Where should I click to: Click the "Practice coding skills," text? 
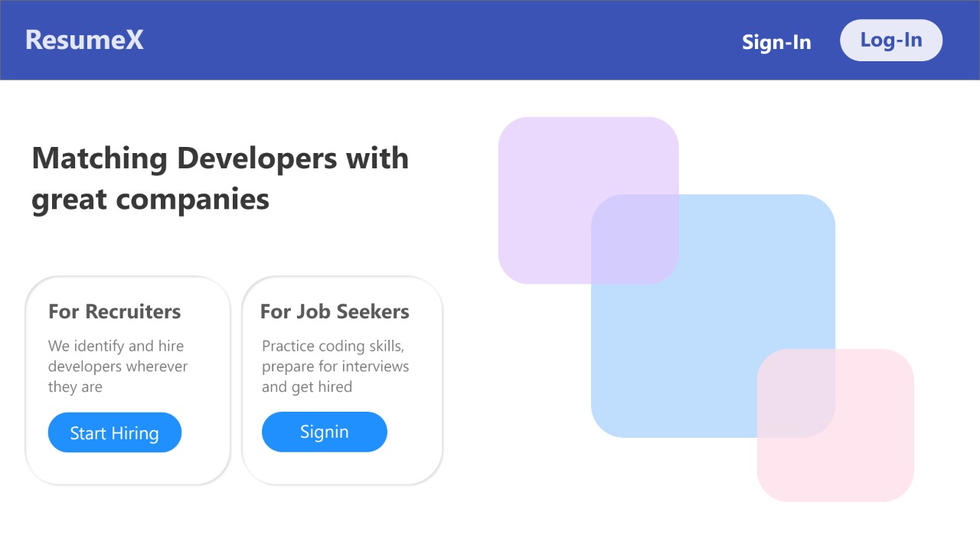333,346
